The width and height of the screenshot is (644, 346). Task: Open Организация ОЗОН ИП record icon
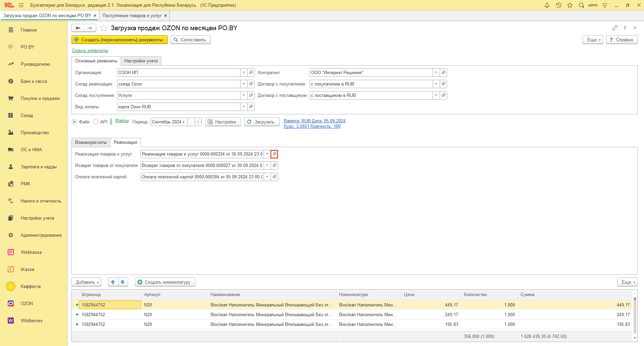click(x=251, y=72)
